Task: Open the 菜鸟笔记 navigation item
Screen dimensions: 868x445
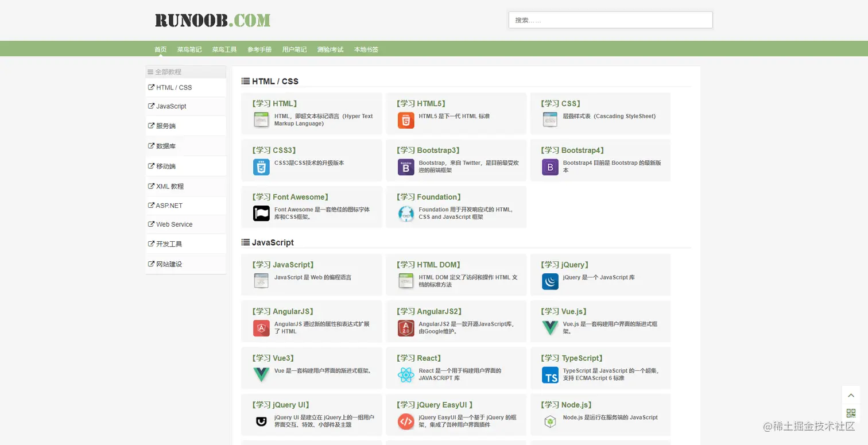Action: [189, 49]
